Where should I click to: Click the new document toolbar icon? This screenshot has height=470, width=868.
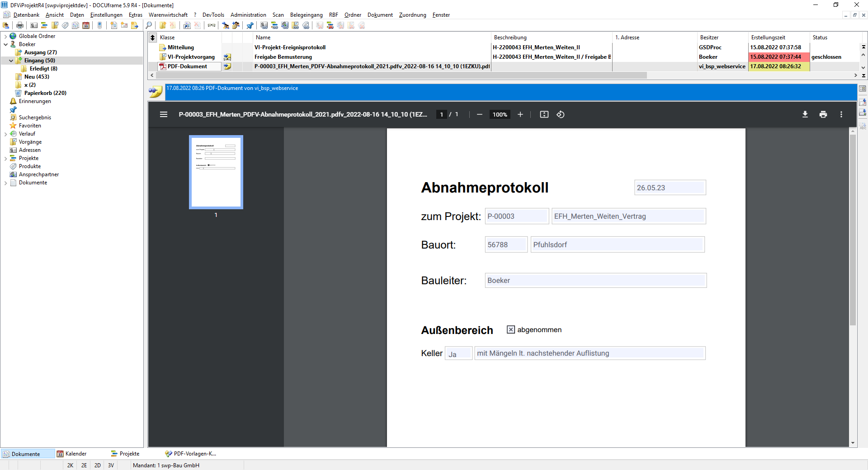[114, 25]
